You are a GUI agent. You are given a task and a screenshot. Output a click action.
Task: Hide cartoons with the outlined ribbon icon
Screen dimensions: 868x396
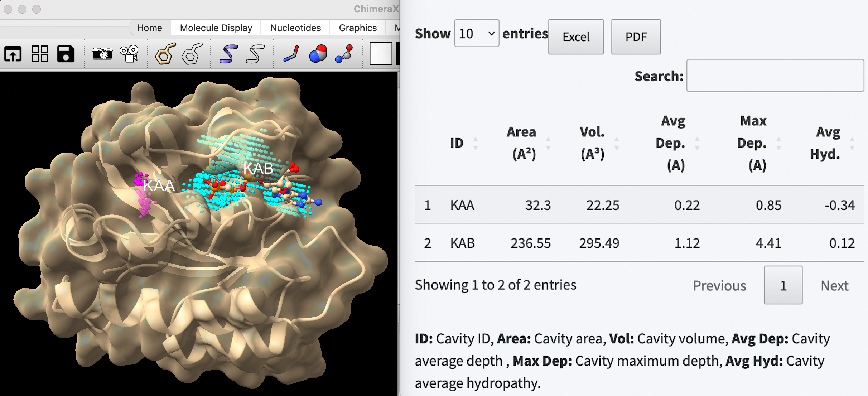255,54
